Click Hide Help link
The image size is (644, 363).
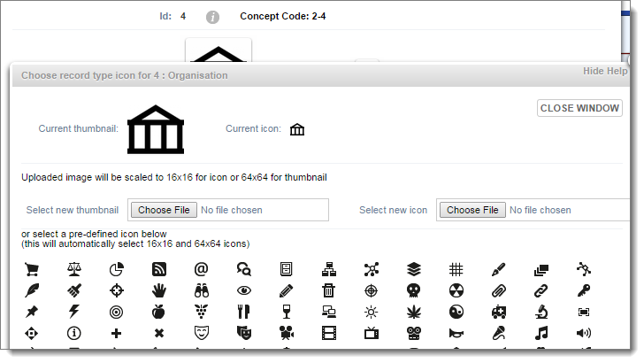tap(605, 71)
